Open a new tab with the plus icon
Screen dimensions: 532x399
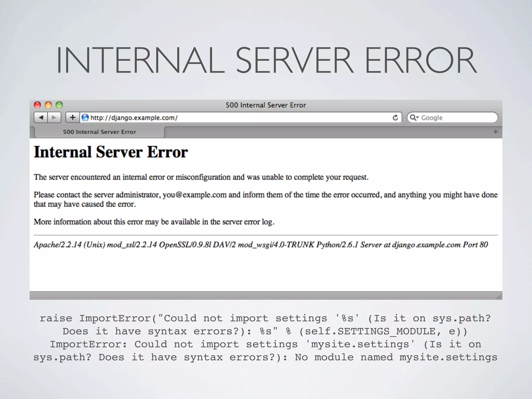click(x=495, y=132)
